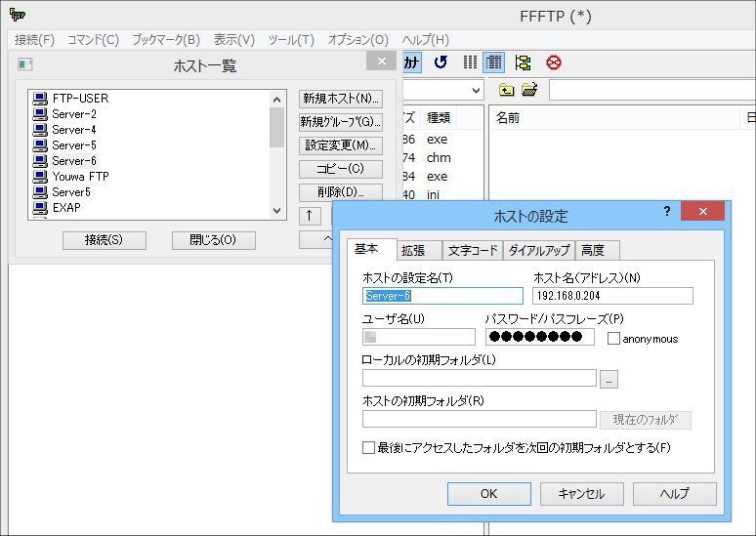This screenshot has width=756, height=536.
Task: Click the computer icon beside Youwa FTP
Action: (40, 177)
